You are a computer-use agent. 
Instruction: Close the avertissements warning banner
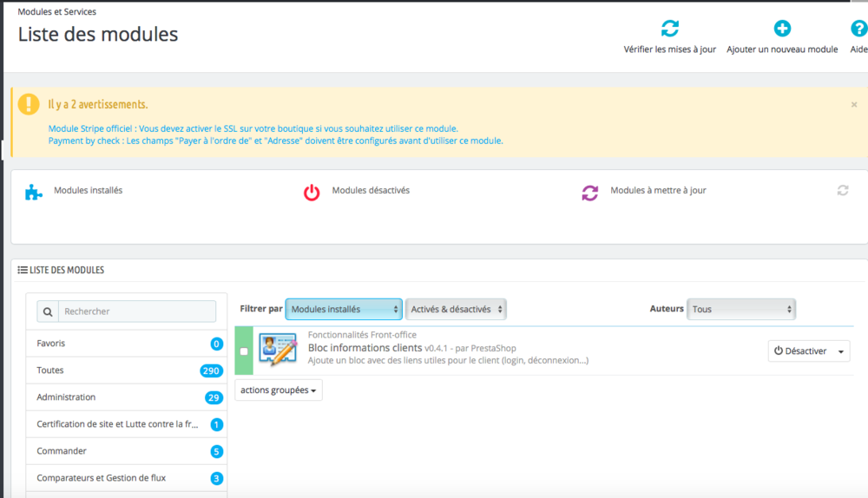[854, 105]
